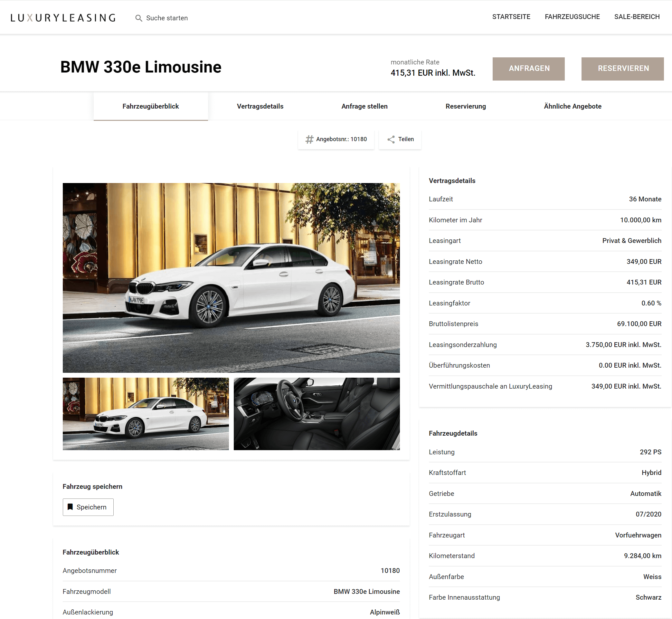This screenshot has height=619, width=672.
Task: Click the '69.100,00 EUR' Bruttolistenpreis value
Action: tap(639, 324)
